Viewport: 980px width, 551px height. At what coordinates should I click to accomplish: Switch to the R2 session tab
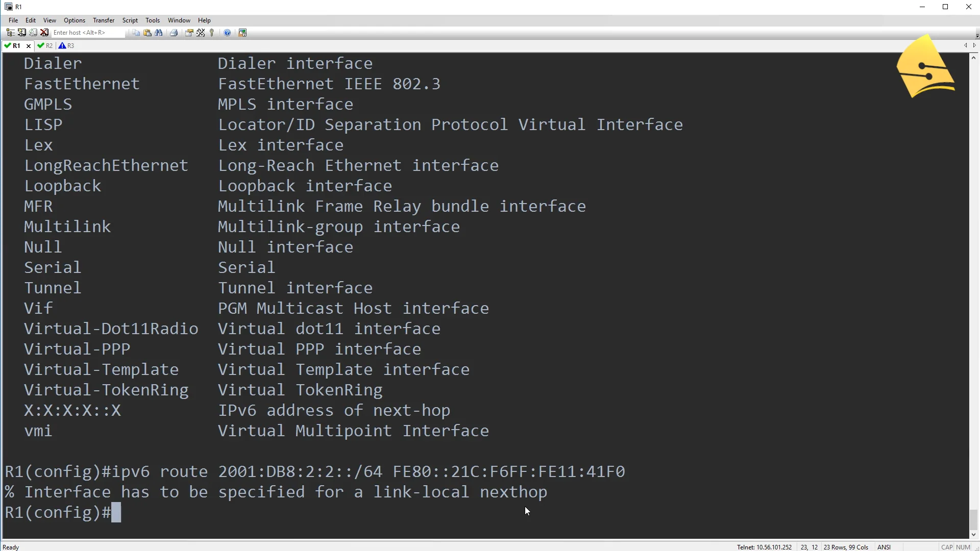tap(45, 46)
